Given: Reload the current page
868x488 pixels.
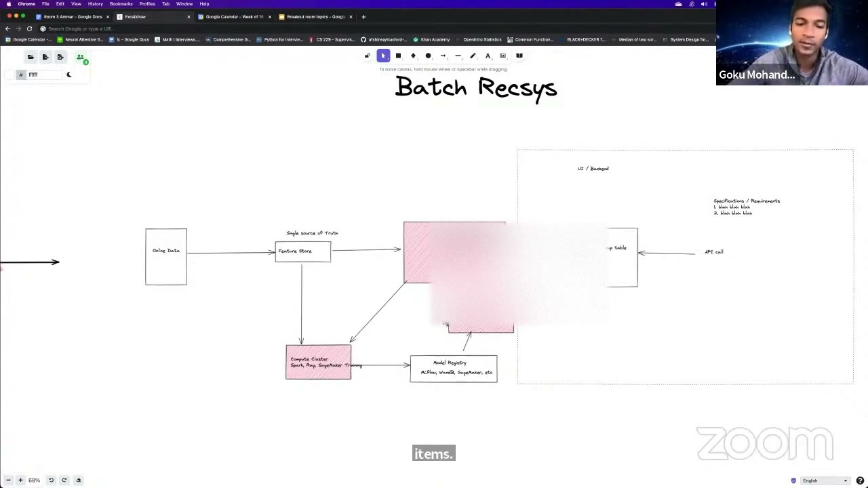Looking at the screenshot, I should click(29, 28).
